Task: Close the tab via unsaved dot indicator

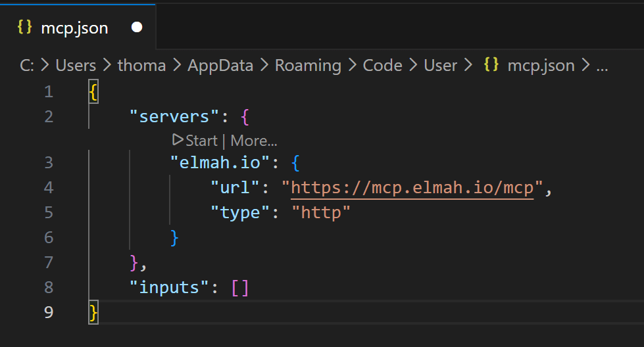Action: tap(137, 28)
